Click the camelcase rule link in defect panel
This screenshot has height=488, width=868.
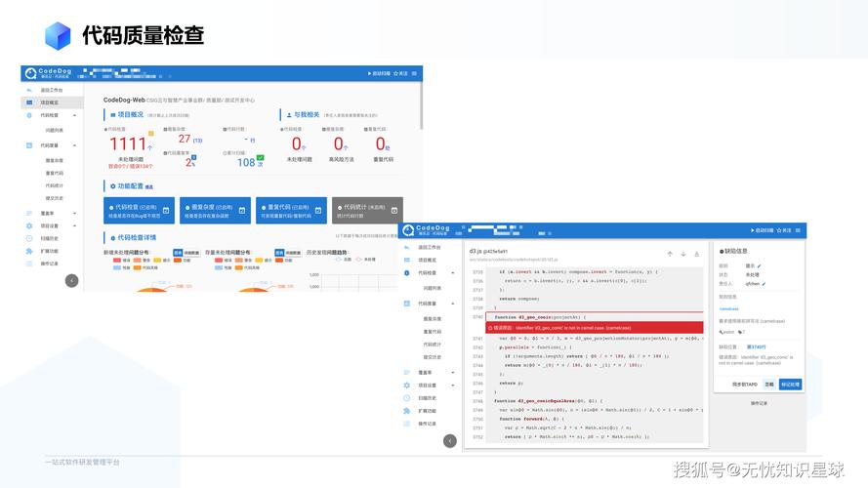[729, 308]
